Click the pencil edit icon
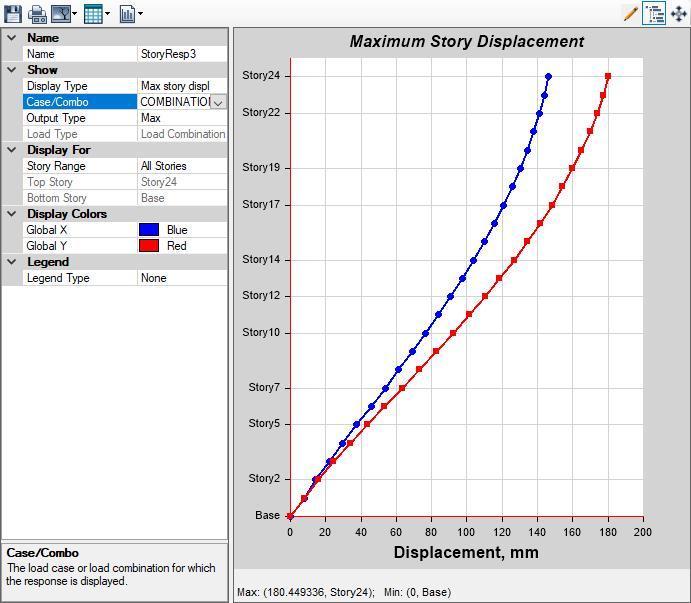 631,14
